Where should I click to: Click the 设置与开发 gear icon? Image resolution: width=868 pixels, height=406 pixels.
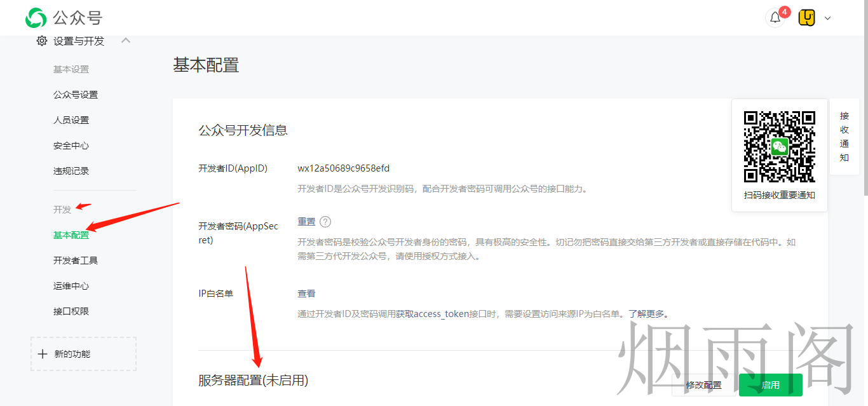pyautogui.click(x=42, y=41)
